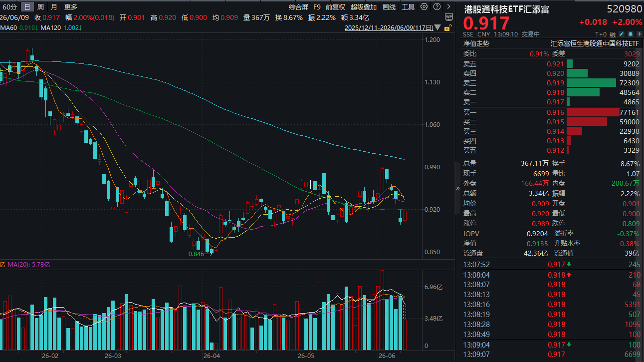Click the pencil note icon beside 融
The image size is (644, 362).
click(622, 34)
